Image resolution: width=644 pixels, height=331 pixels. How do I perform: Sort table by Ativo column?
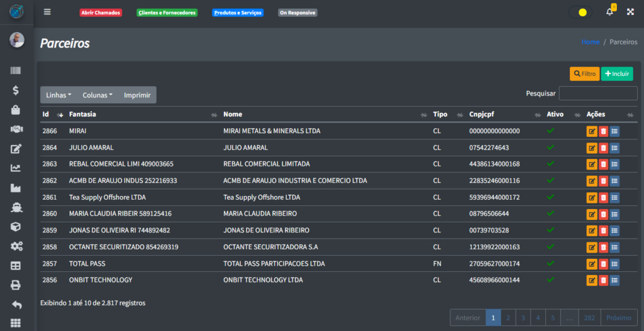pyautogui.click(x=555, y=114)
